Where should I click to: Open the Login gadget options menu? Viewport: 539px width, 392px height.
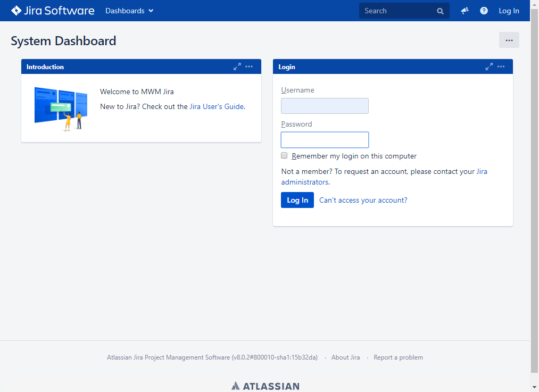501,66
